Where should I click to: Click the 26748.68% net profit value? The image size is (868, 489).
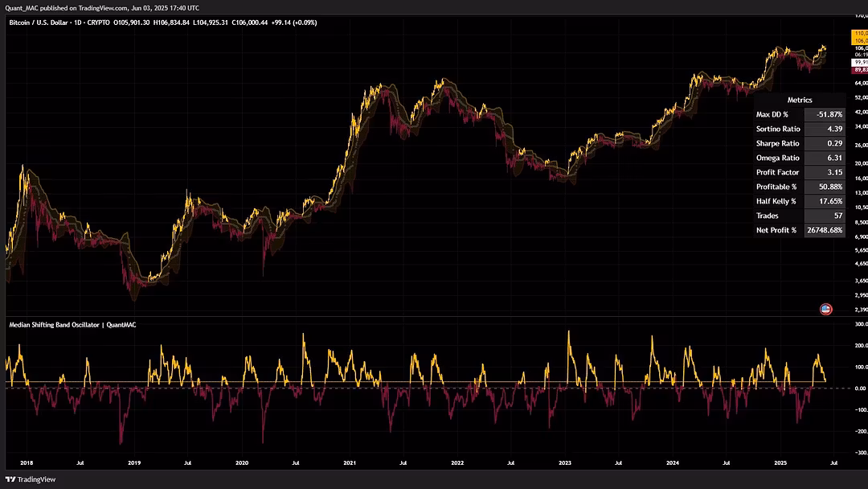point(825,230)
